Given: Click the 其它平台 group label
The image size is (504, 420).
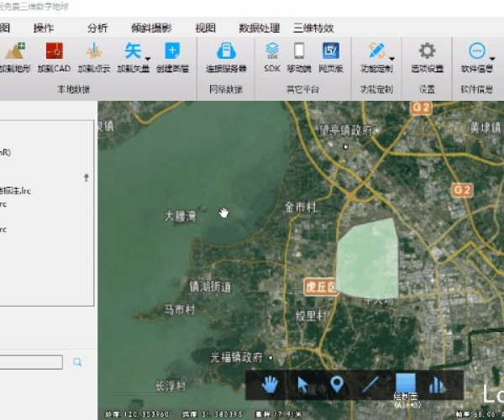Looking at the screenshot, I should [302, 89].
